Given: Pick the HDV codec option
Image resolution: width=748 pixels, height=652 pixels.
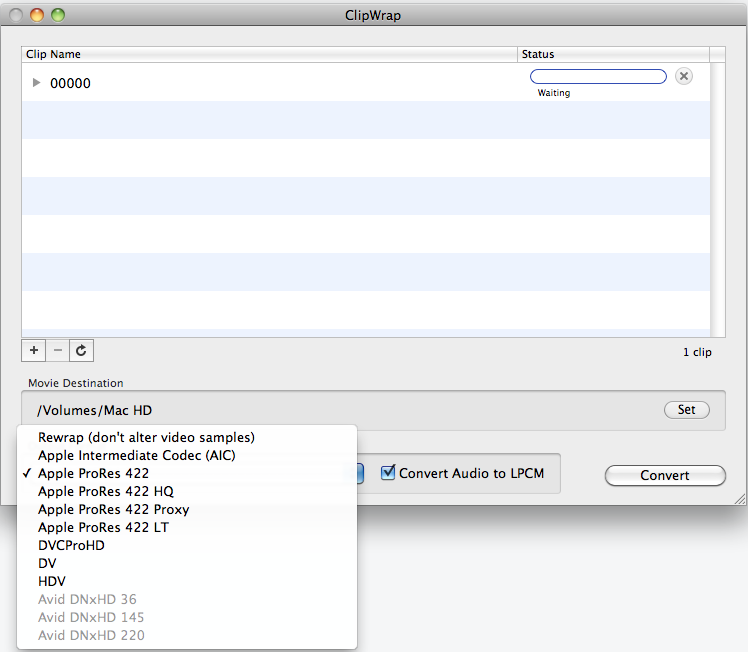Looking at the screenshot, I should click(x=187, y=581).
